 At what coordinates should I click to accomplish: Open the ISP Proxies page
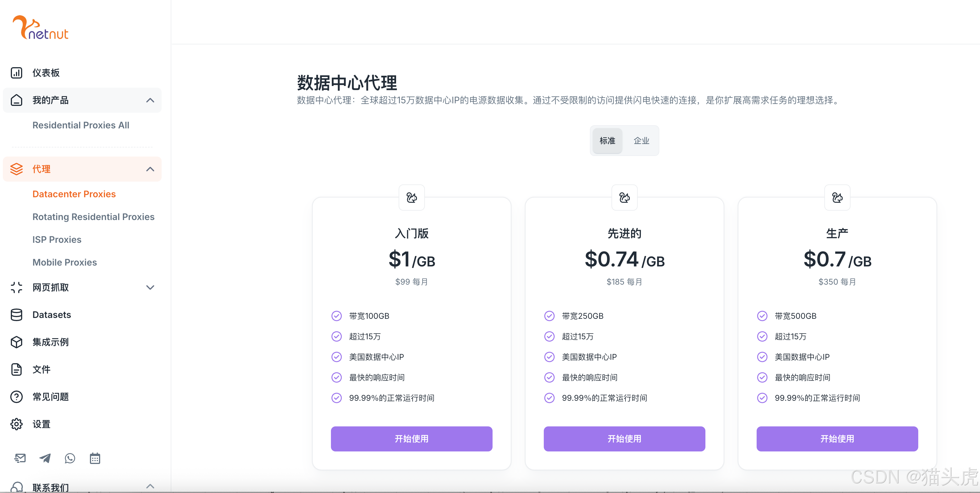pyautogui.click(x=57, y=239)
